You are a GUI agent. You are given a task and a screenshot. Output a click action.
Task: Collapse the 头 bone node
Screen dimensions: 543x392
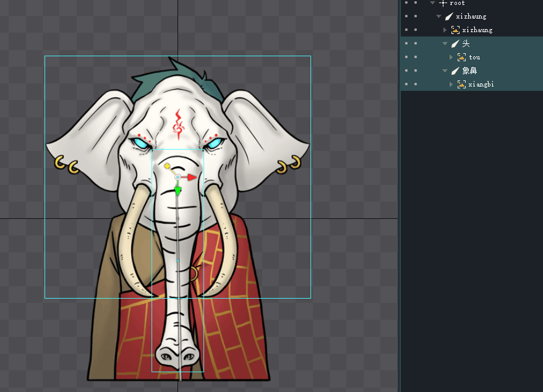[x=445, y=44]
